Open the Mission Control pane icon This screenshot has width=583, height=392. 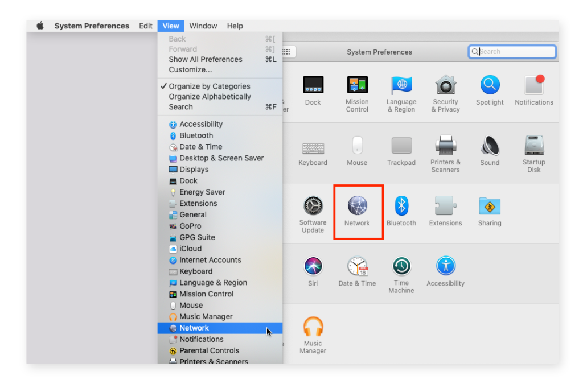(357, 85)
